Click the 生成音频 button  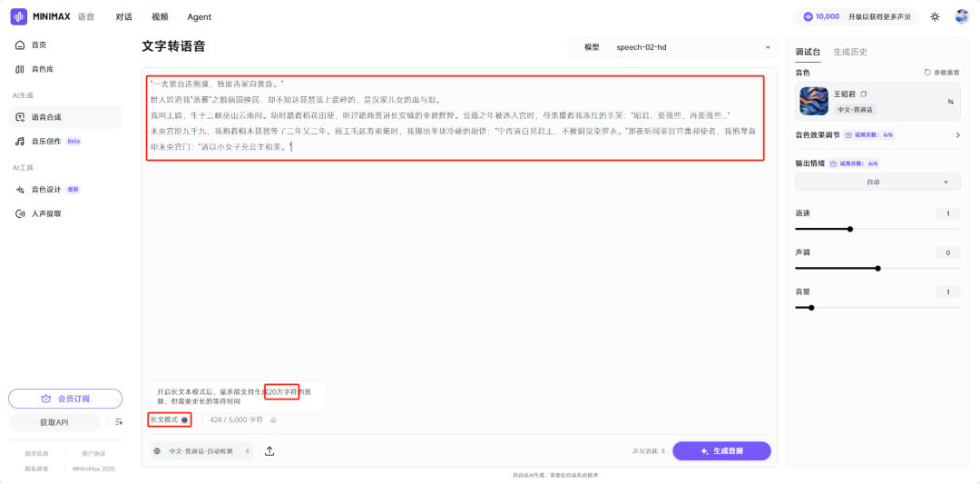(x=721, y=451)
